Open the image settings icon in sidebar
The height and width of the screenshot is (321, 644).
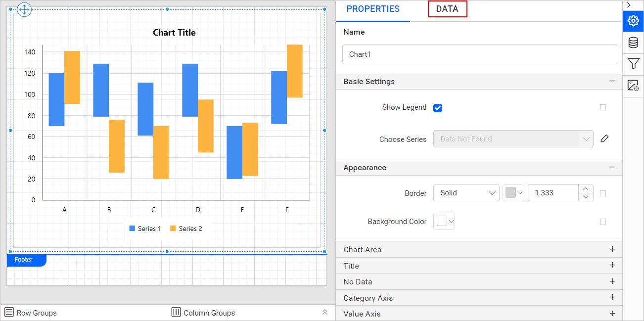coord(633,86)
